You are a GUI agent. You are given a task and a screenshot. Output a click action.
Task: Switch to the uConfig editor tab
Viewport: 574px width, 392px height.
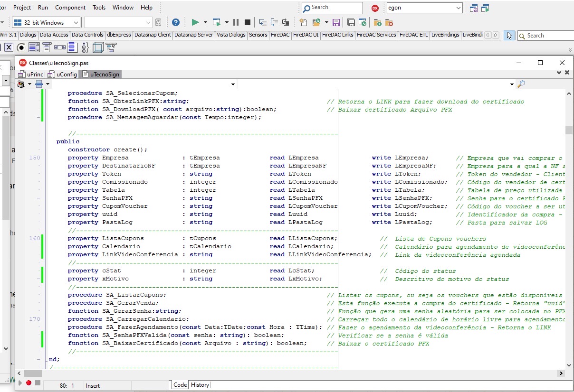[x=63, y=74]
